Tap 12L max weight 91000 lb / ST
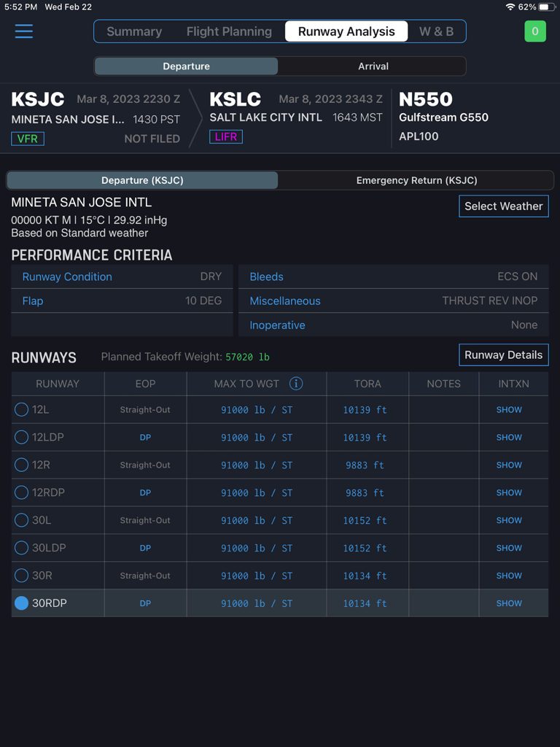 pyautogui.click(x=257, y=410)
